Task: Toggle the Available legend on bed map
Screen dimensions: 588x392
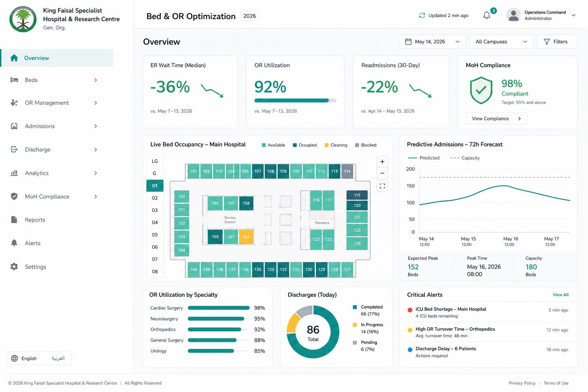Action: pyautogui.click(x=273, y=145)
